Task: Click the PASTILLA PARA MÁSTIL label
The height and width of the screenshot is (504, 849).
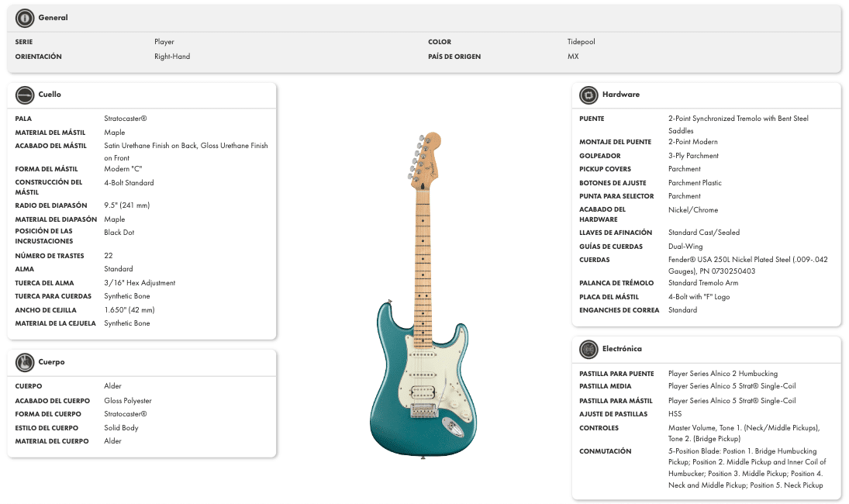Action: 616,401
